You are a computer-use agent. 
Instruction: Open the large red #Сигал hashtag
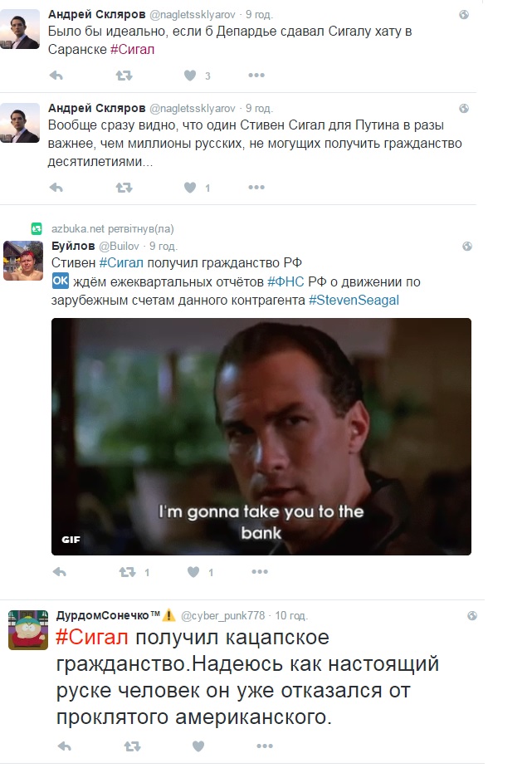coord(92,638)
